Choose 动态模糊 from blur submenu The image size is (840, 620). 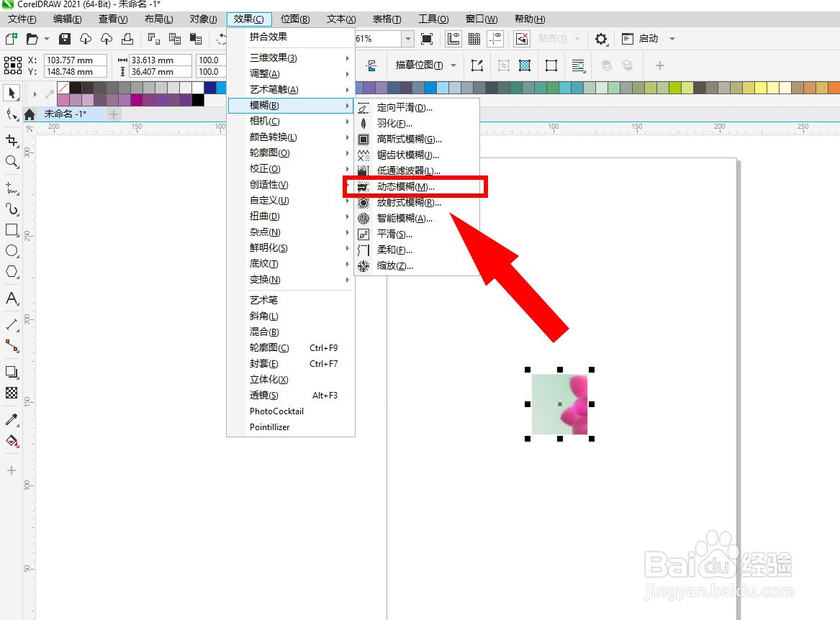point(417,187)
